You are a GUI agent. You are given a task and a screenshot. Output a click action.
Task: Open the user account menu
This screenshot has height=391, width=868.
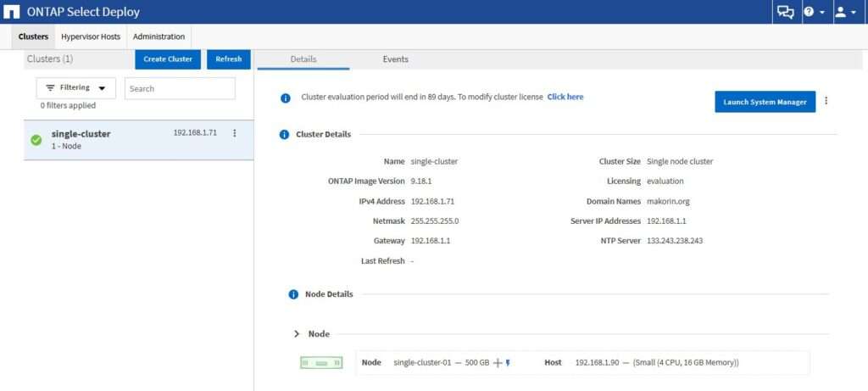coord(846,12)
